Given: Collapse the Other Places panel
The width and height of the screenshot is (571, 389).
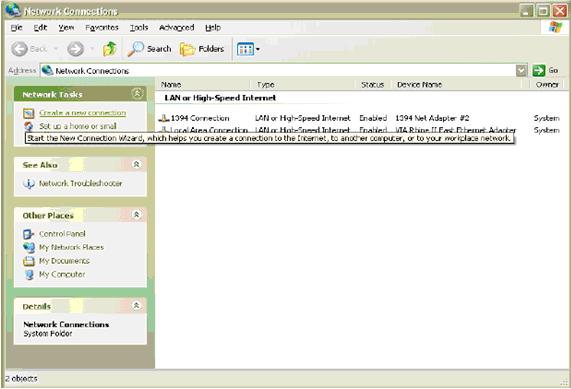Looking at the screenshot, I should pos(137,215).
